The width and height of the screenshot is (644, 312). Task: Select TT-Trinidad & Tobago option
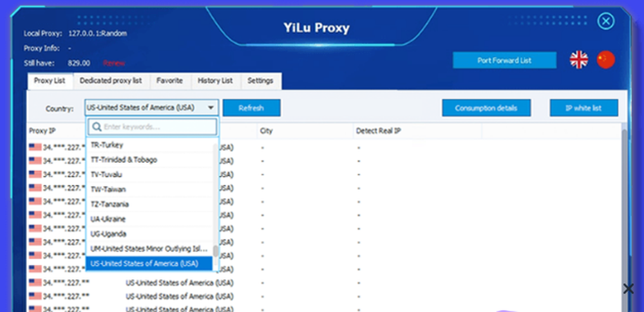pyautogui.click(x=149, y=160)
